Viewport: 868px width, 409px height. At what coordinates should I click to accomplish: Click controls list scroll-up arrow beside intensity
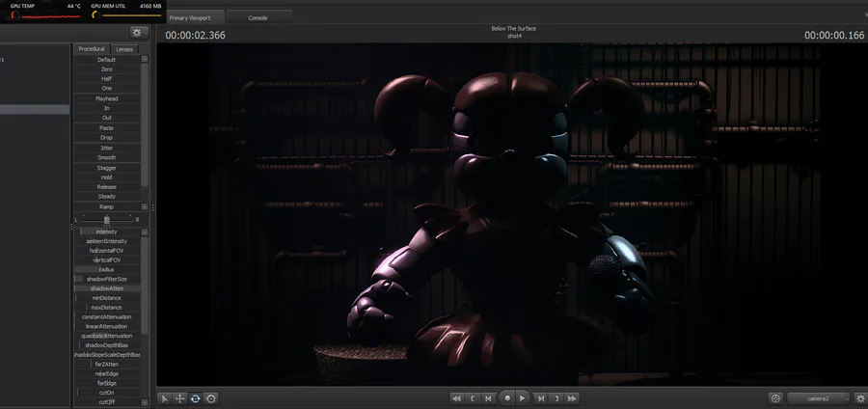(x=145, y=232)
